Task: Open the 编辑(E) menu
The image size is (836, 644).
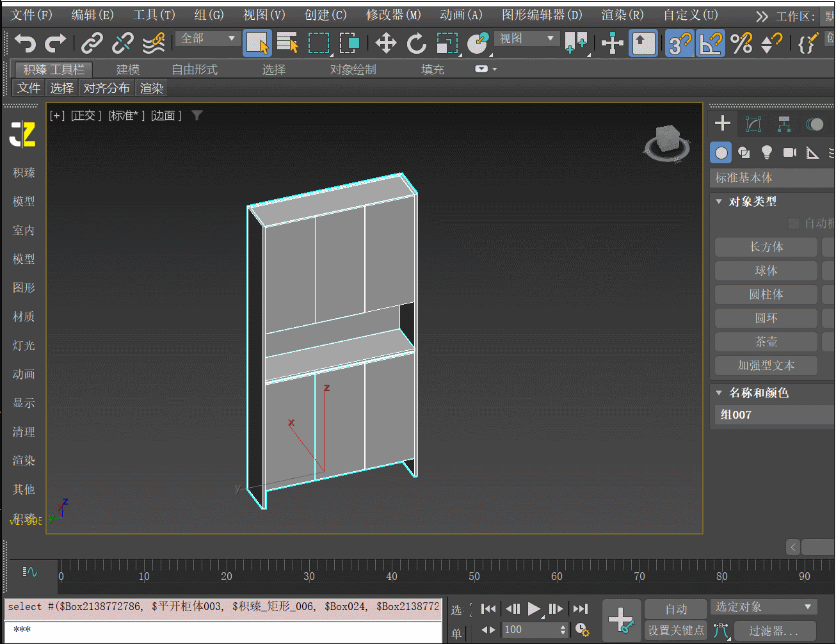Action: pyautogui.click(x=93, y=15)
